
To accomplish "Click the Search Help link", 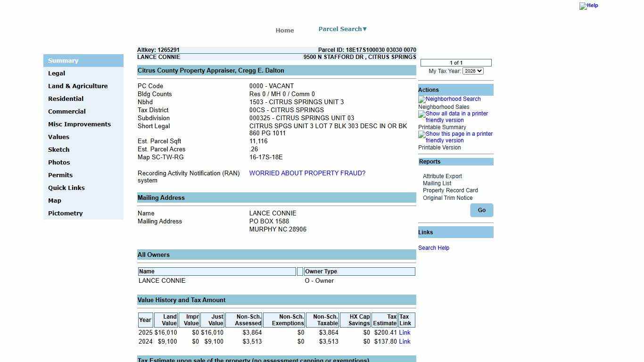I will 433,248.
